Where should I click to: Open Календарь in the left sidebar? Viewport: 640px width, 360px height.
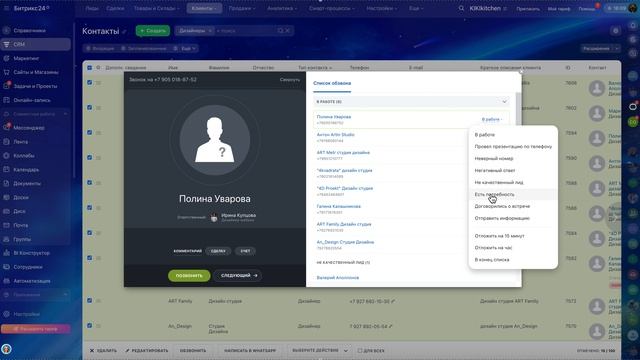26,169
